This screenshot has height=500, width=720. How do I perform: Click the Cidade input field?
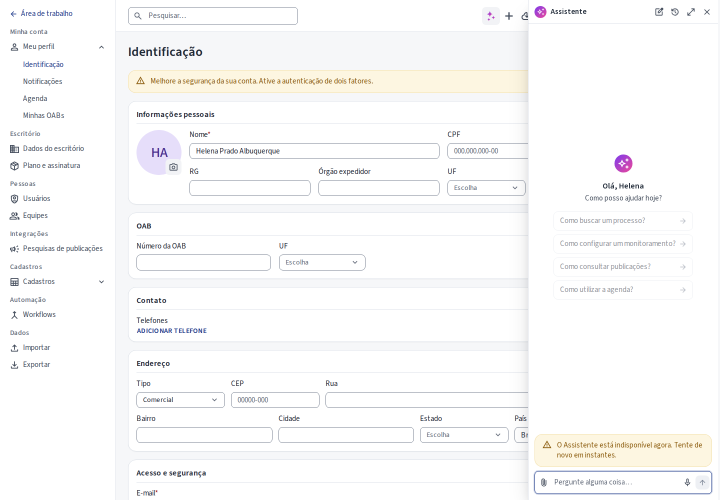pyautogui.click(x=346, y=435)
